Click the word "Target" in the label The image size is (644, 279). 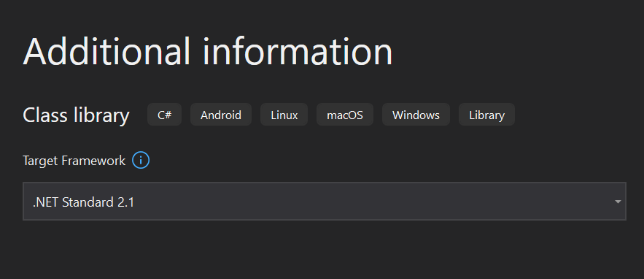[x=41, y=161]
